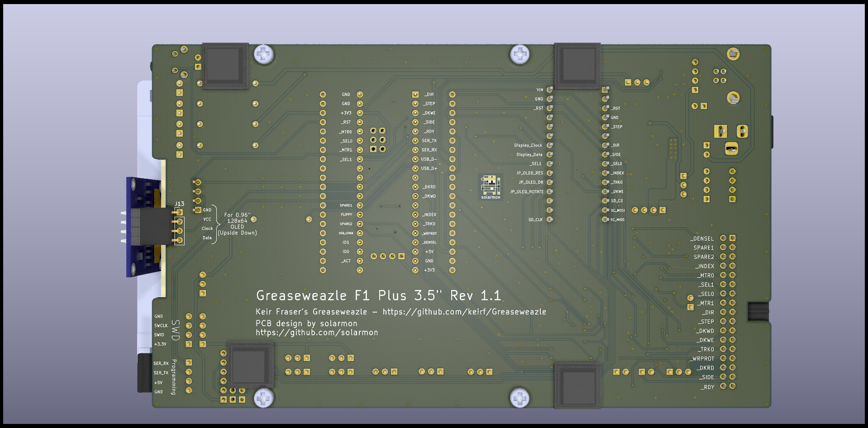Viewport: 868px width, 428px height.
Task: Click the _ACT pin label
Action: tap(346, 261)
